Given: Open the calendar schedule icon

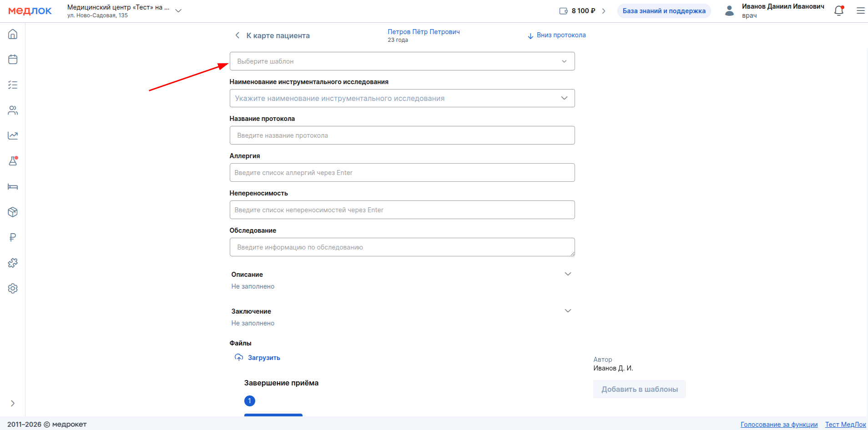Looking at the screenshot, I should [13, 60].
